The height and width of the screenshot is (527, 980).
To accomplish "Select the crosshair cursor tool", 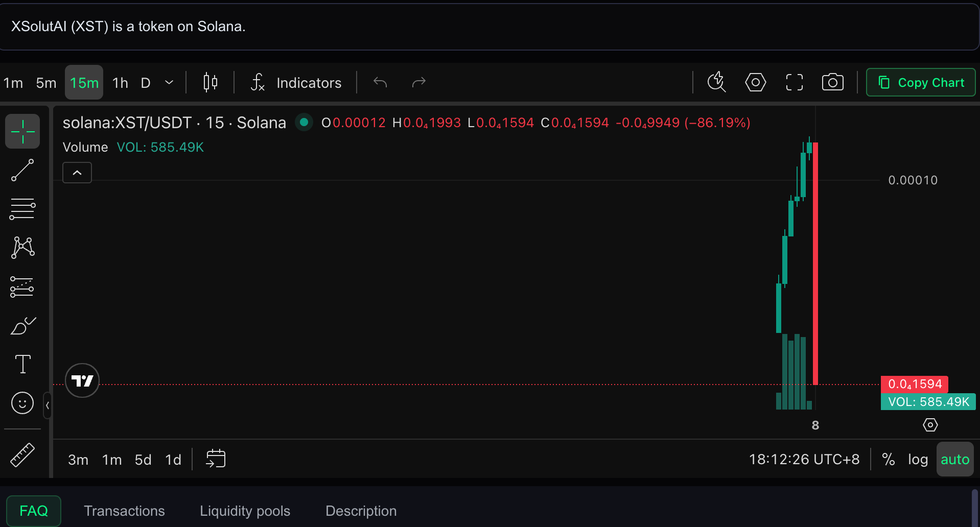I will tap(22, 131).
